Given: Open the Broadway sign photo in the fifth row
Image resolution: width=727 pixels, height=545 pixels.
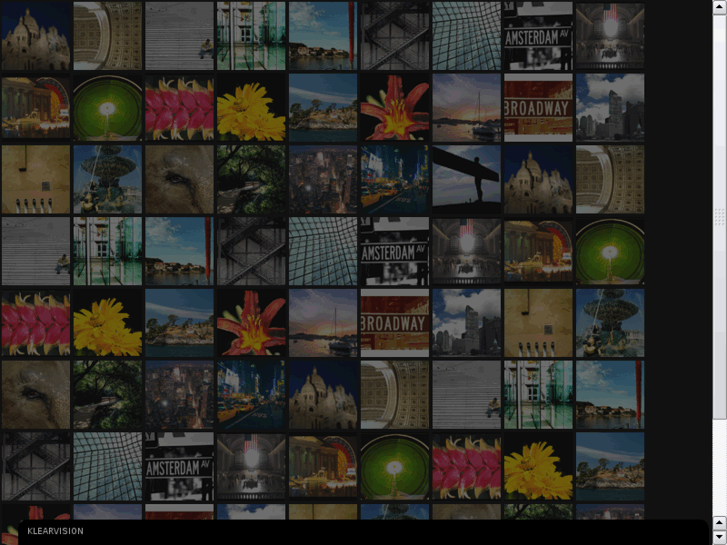Looking at the screenshot, I should (395, 323).
